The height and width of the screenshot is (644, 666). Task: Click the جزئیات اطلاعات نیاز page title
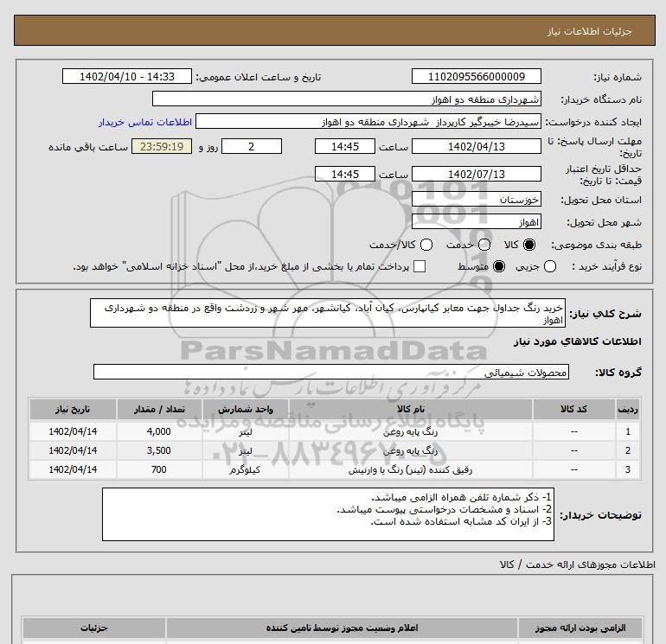tap(590, 31)
